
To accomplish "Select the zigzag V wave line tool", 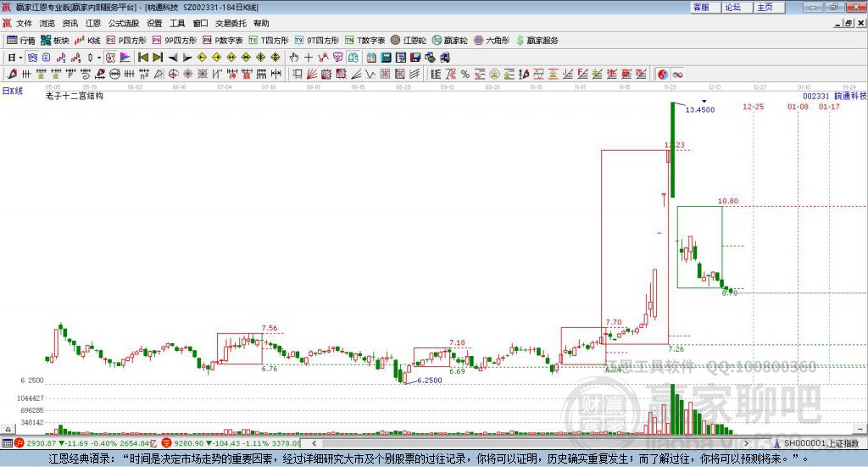I will [370, 74].
